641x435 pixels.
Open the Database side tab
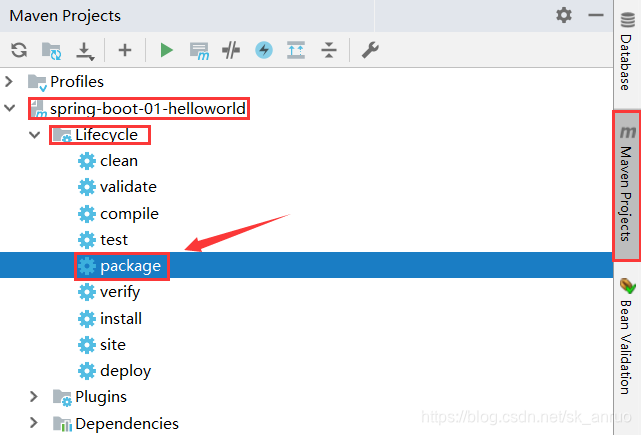click(x=627, y=52)
